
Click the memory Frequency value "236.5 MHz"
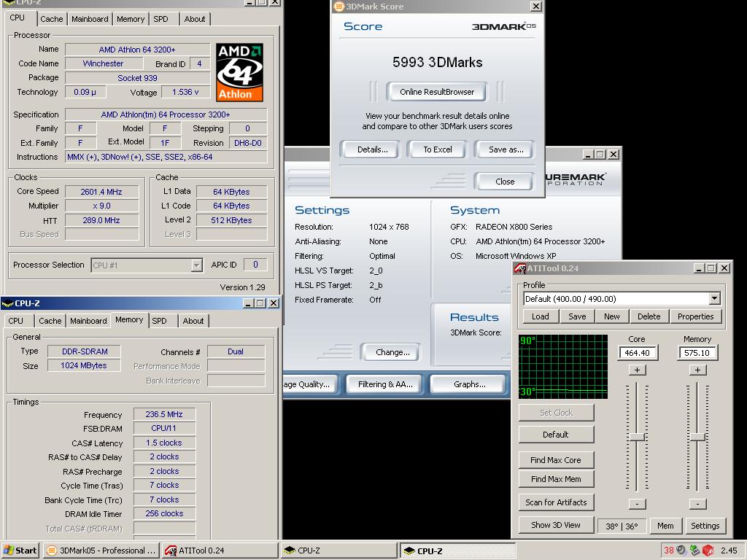[x=164, y=415]
